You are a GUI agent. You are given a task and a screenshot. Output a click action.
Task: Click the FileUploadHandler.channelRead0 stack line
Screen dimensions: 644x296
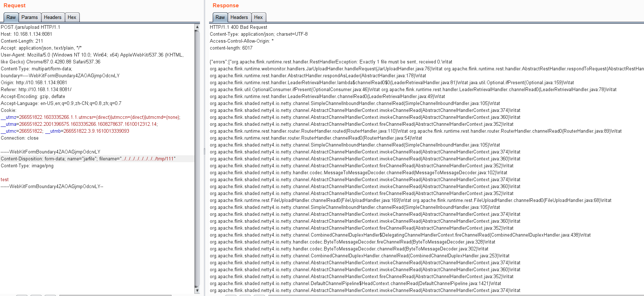[411, 200]
